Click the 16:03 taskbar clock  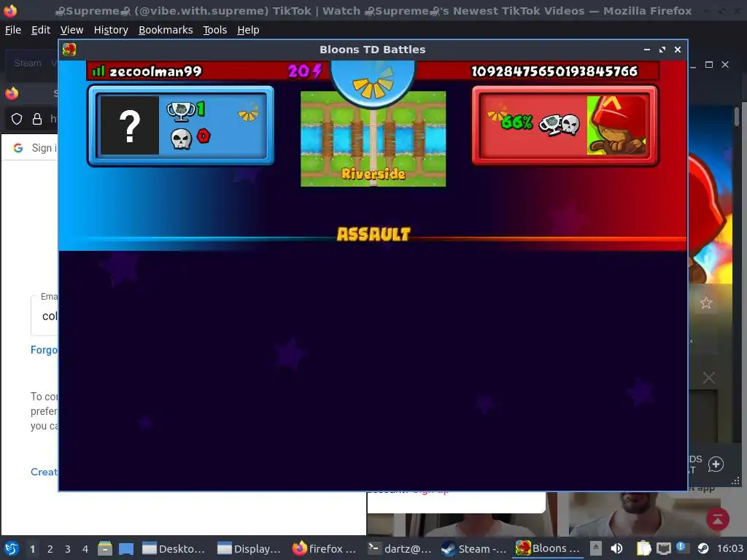[729, 548]
